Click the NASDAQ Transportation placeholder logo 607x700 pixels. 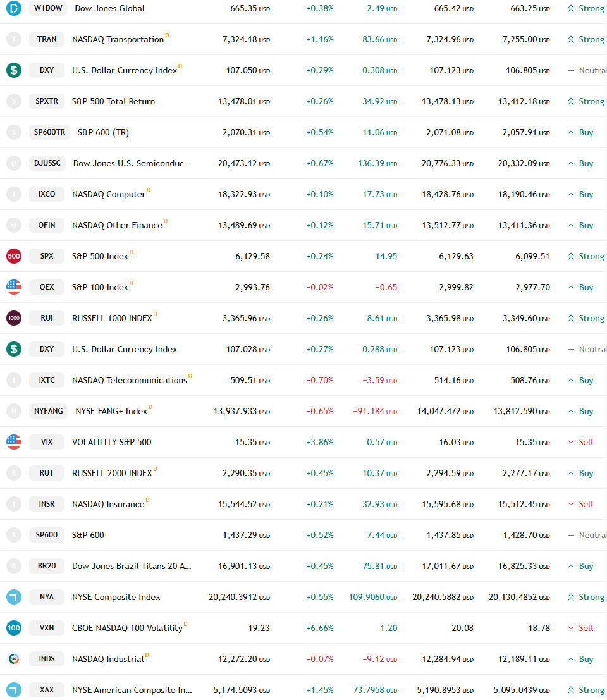14,39
